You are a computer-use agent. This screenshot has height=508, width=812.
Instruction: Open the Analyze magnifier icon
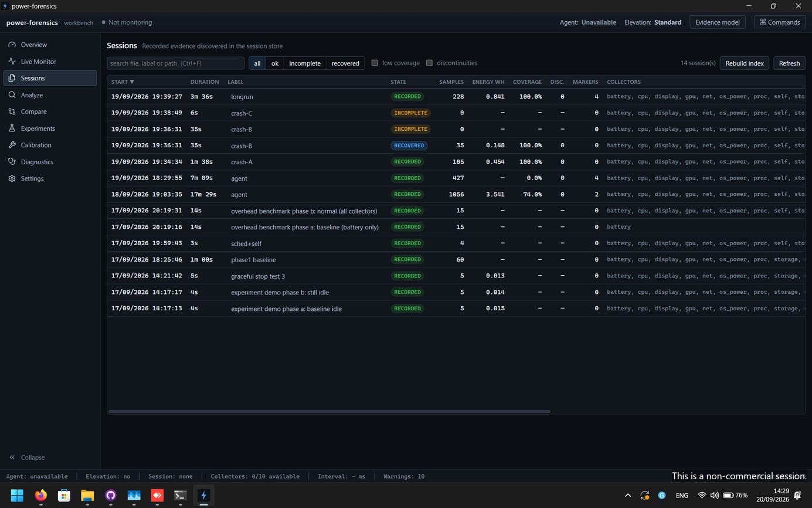(x=12, y=95)
